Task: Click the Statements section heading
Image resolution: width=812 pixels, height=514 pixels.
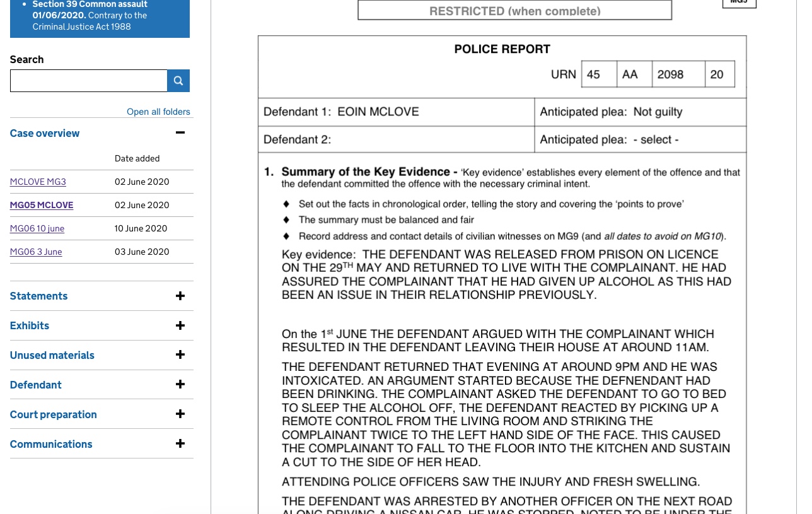Action: tap(38, 296)
